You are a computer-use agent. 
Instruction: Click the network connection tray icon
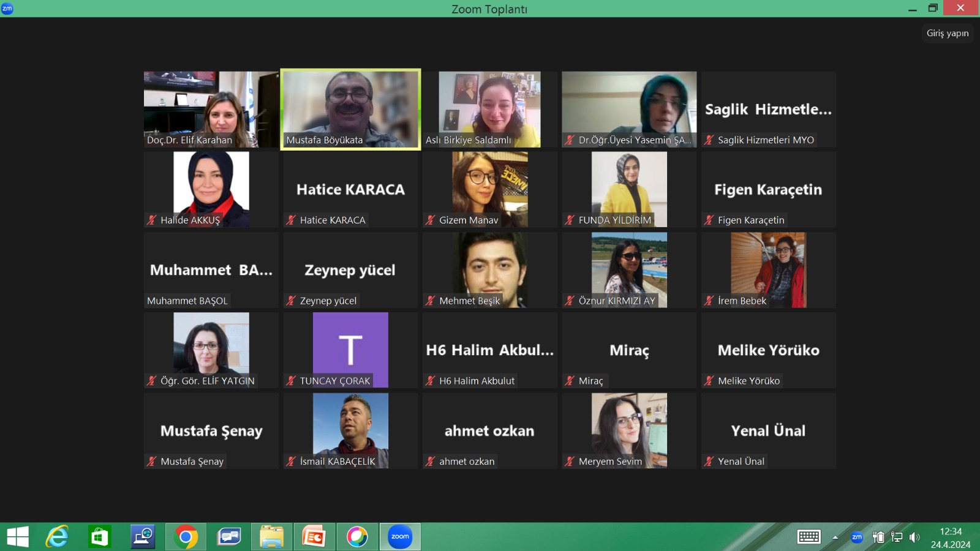pos(897,538)
